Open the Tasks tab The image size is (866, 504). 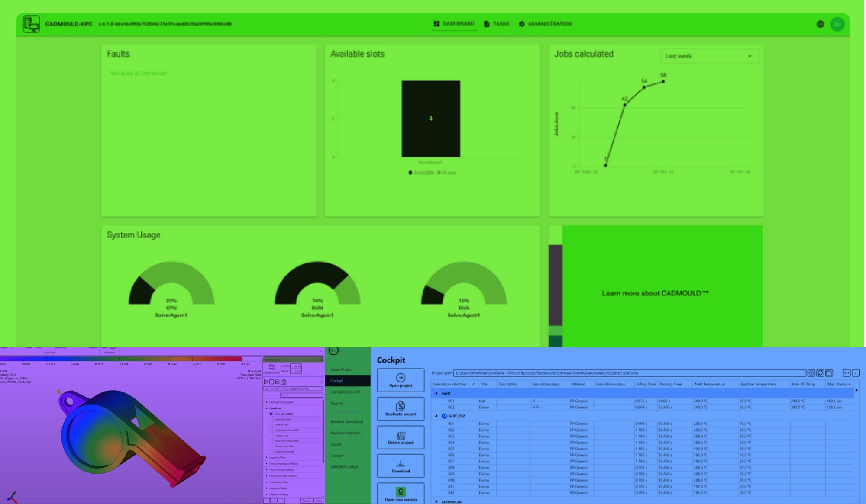click(497, 24)
